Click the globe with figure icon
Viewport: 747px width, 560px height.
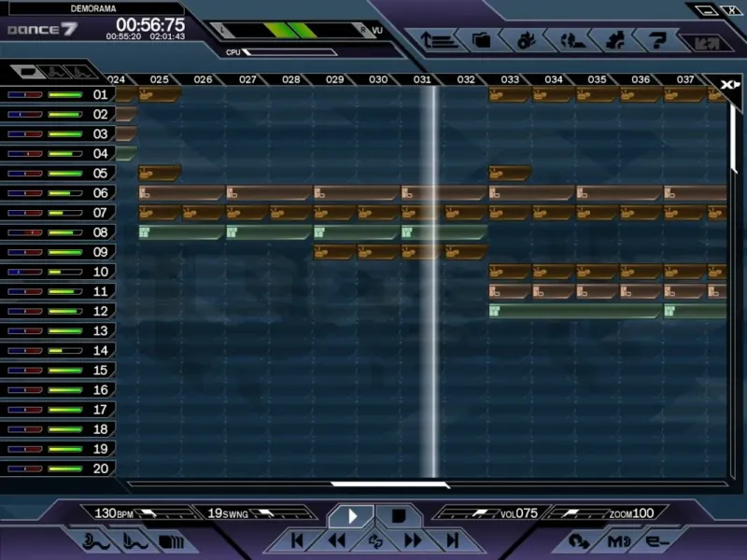coord(571,41)
